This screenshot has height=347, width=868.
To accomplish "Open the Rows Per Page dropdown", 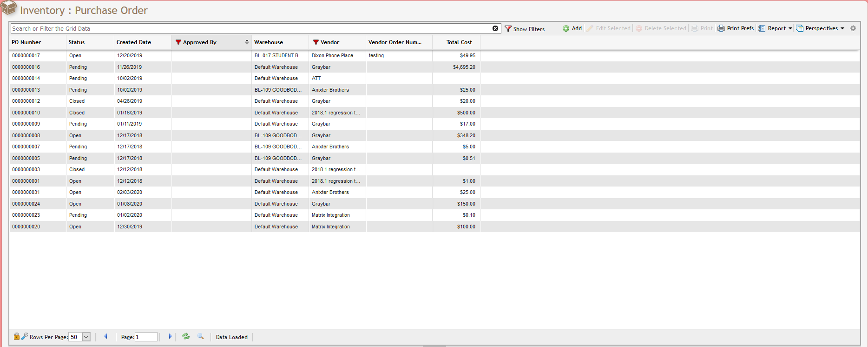I will click(x=86, y=337).
